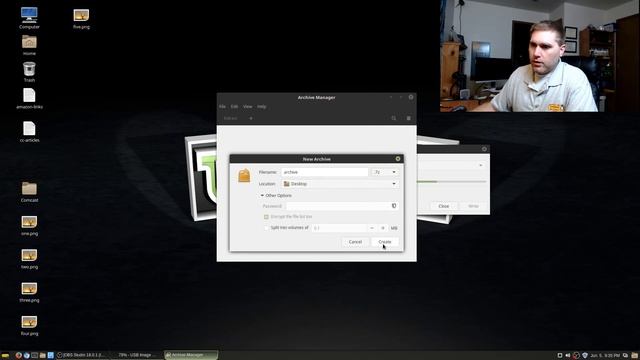The width and height of the screenshot is (640, 360).
Task: Enable Split into volumes checkbox
Action: (266, 228)
